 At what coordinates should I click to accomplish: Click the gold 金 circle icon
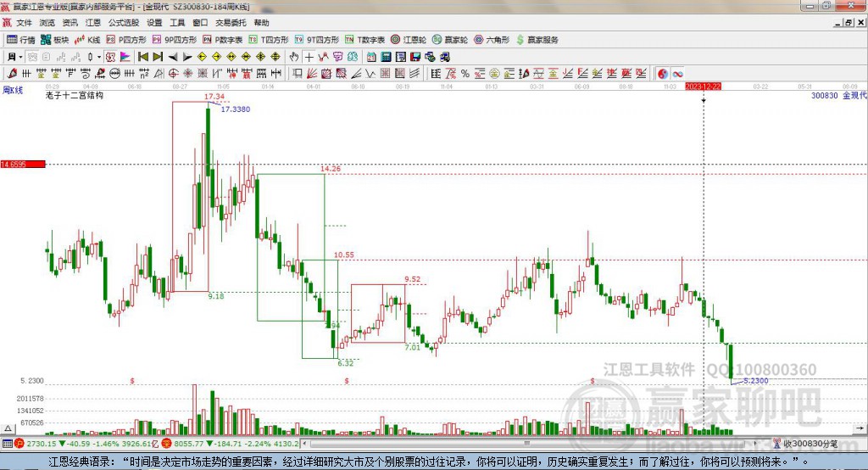pyautogui.click(x=494, y=73)
